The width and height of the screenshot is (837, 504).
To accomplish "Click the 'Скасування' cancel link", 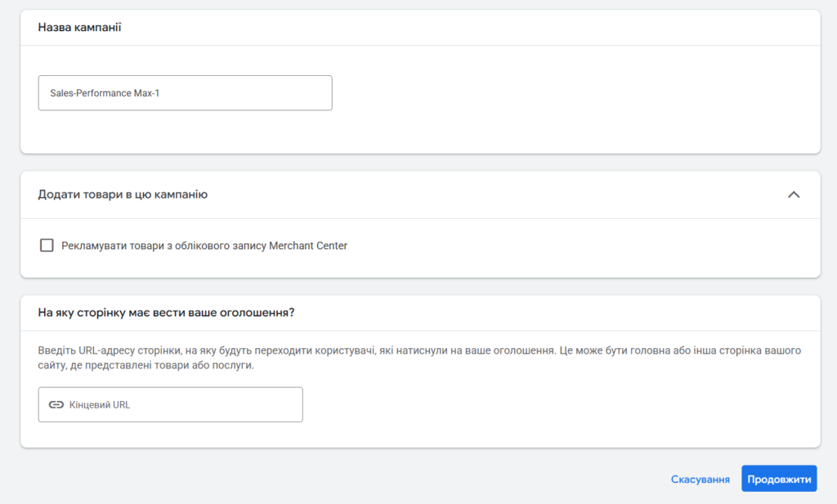I will coord(700,479).
